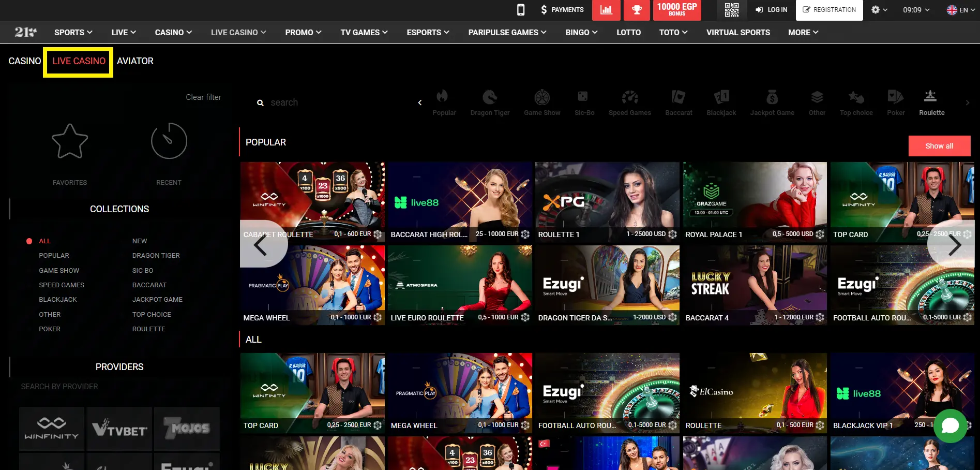Expand the LIVE CASINO navigation dropdown
The image size is (980, 470).
pyautogui.click(x=237, y=32)
